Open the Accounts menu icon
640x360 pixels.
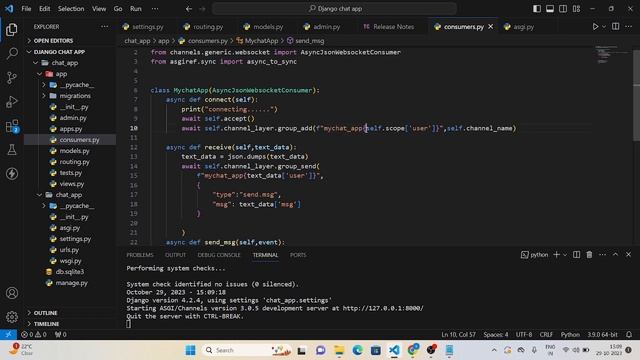tap(12, 293)
